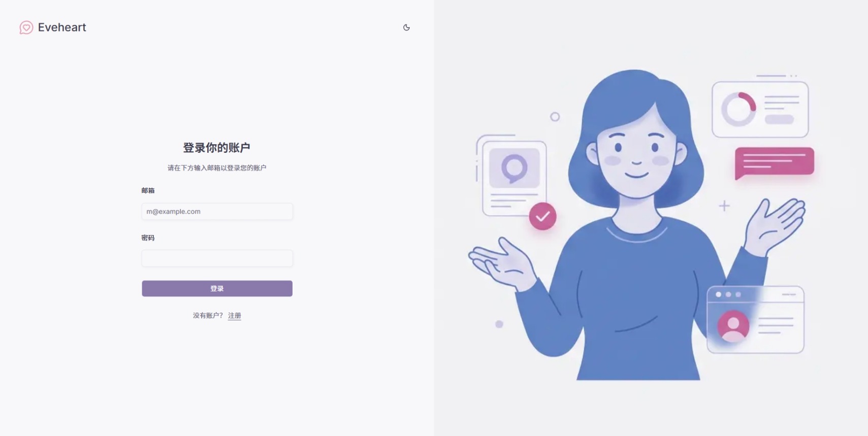Click the profile window card's three dots
This screenshot has width=868, height=436.
tap(728, 294)
